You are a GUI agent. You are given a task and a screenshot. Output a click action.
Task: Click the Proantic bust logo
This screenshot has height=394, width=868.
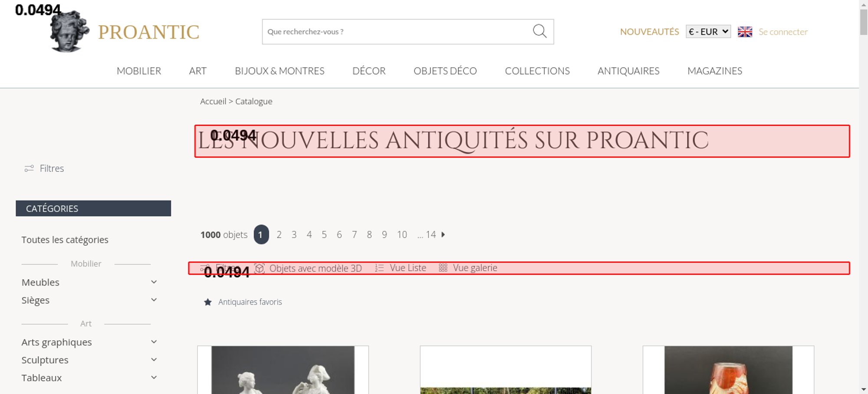(x=69, y=32)
